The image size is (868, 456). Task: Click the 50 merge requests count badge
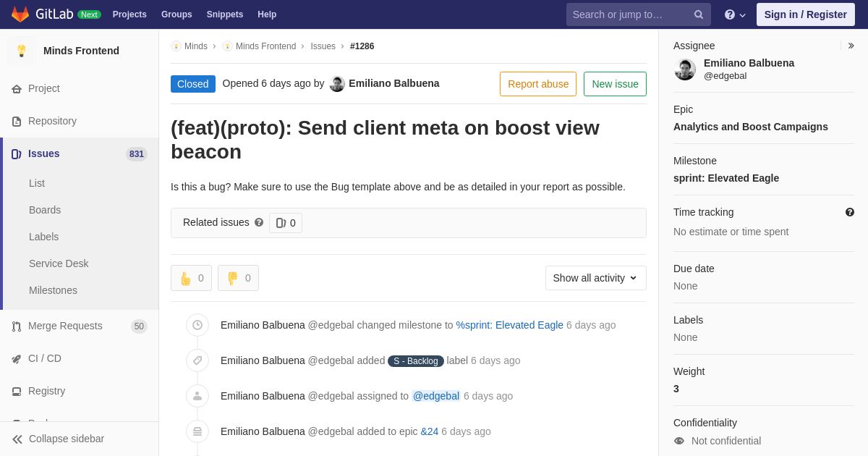coord(139,326)
